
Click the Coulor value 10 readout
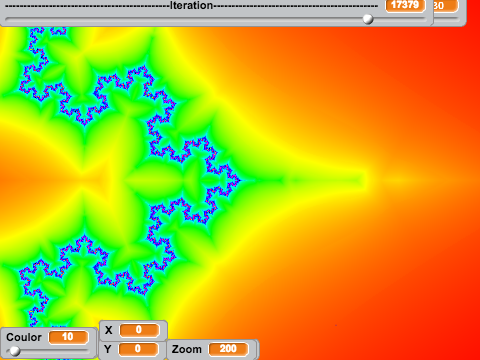[x=69, y=337]
